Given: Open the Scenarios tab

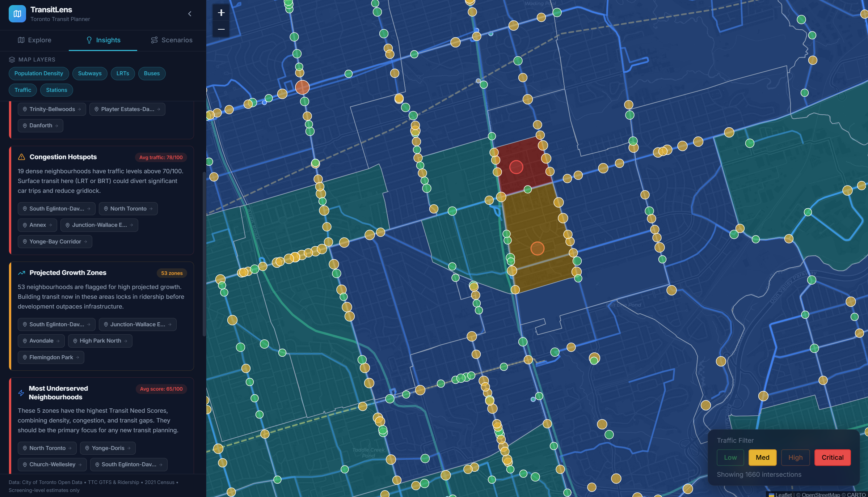Looking at the screenshot, I should pos(172,40).
